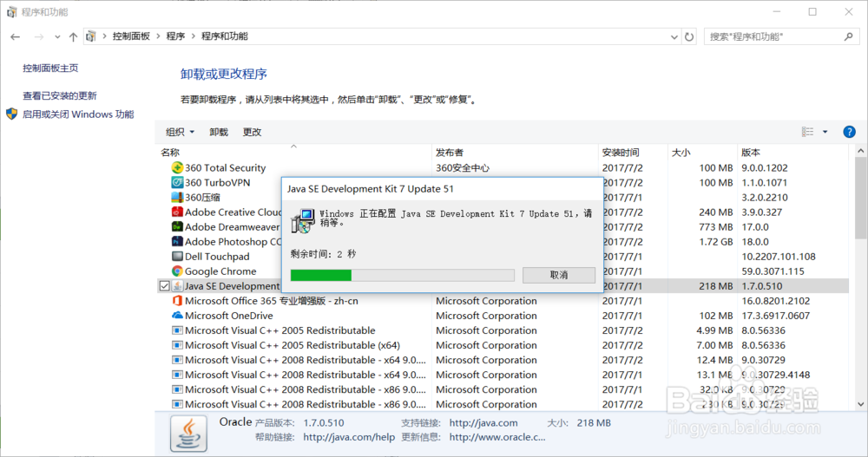
Task: Click the Adobe Creative Cloud icon
Action: [x=177, y=212]
